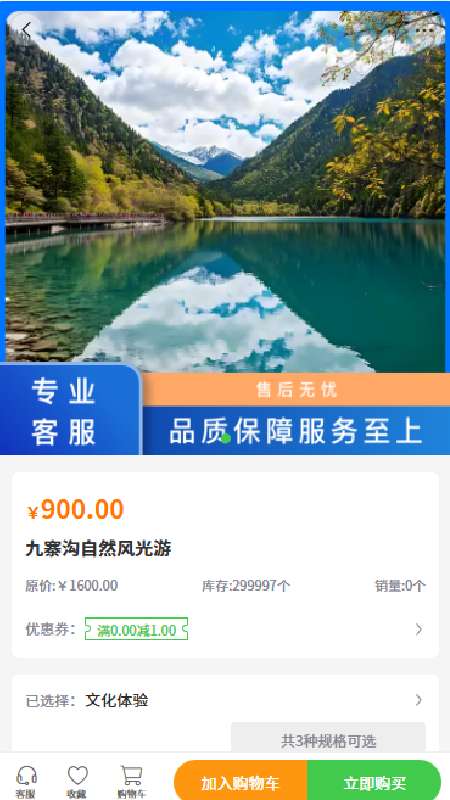Viewport: 450px width, 800px height.
Task: Tap the 原价 ¥1600.00 original price
Action: point(71,586)
